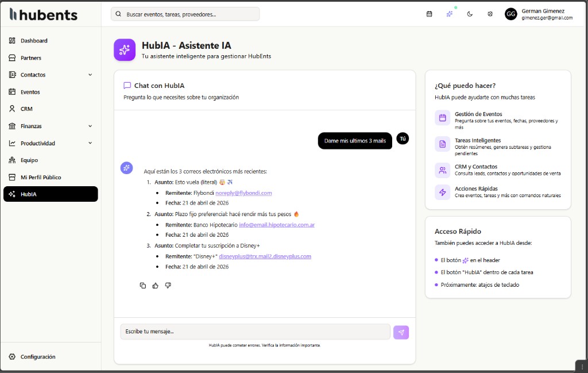Open the Dashboard menu item

[36, 40]
